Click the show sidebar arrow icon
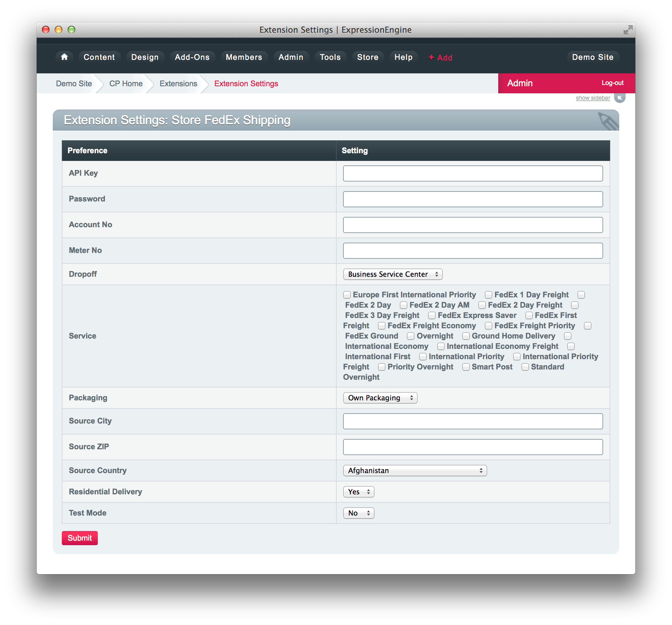The height and width of the screenshot is (625, 672). (x=620, y=98)
